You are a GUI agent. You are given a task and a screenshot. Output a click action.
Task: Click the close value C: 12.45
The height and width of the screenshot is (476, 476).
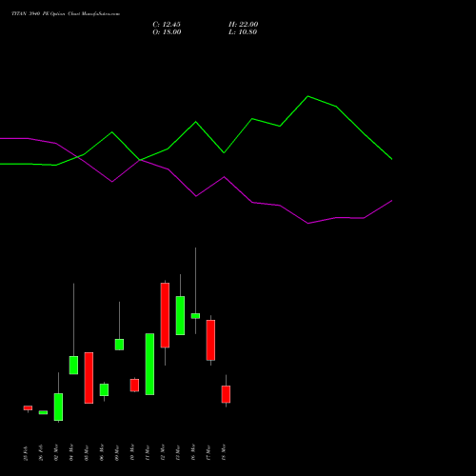tap(167, 25)
